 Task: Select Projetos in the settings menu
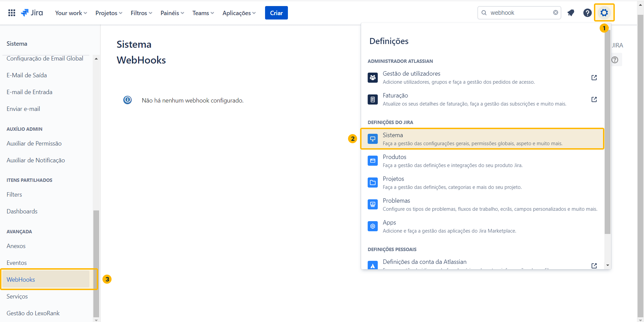tap(482, 183)
